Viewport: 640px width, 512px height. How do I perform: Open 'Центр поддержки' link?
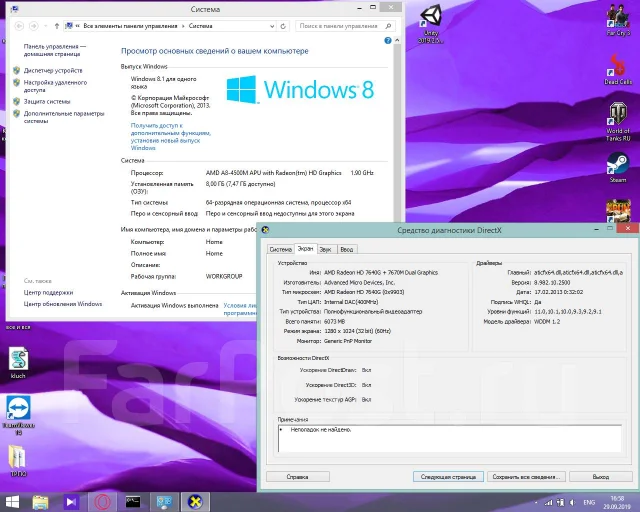pos(48,293)
